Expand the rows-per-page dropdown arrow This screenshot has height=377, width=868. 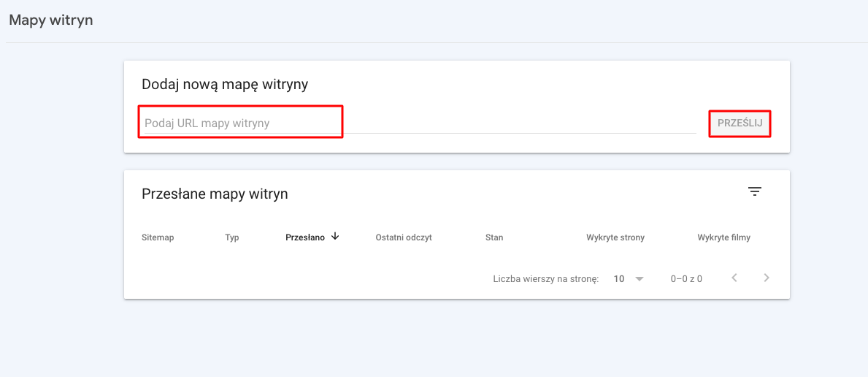coord(640,279)
